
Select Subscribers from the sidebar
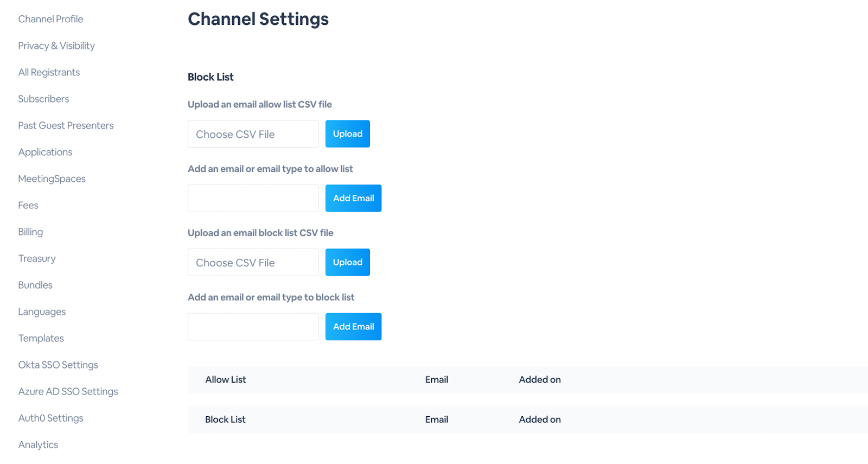click(43, 99)
